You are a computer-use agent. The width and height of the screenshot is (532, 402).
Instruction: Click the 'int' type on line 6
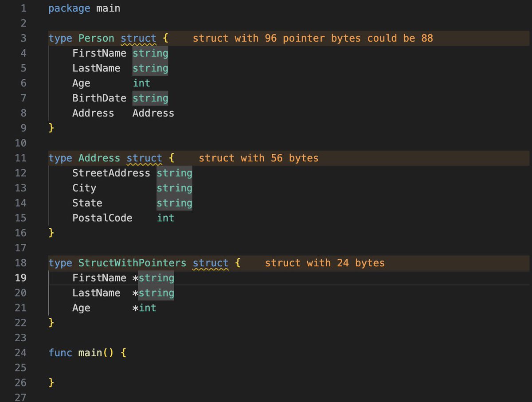pyautogui.click(x=141, y=83)
